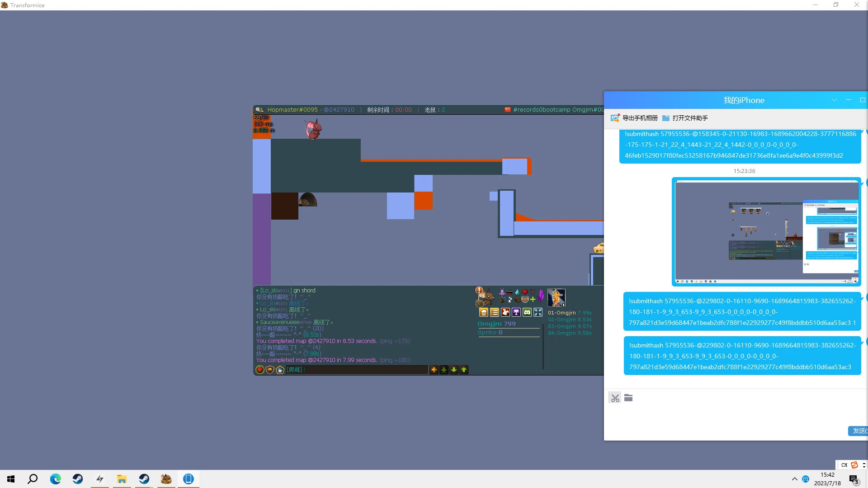The image size is (868, 488).
Task: Click Hopmaster#0095 map author in game header
Action: point(292,110)
